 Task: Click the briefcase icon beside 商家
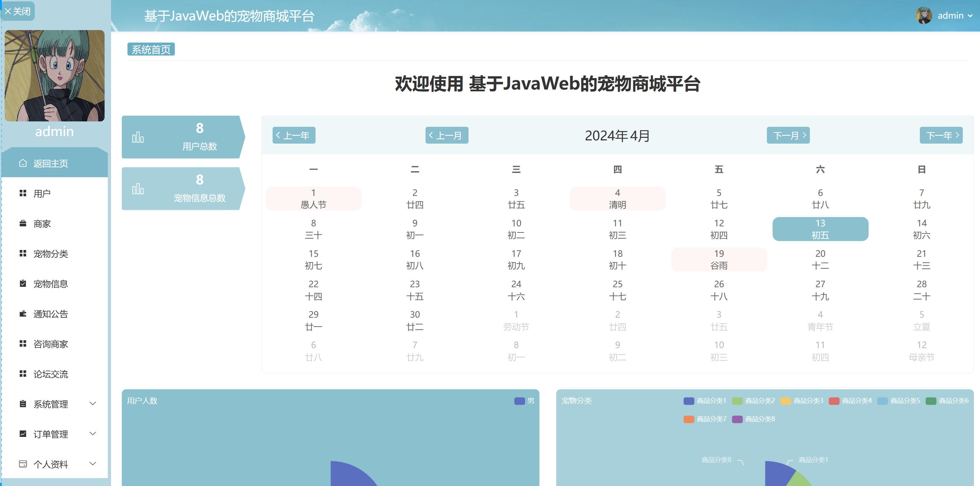(23, 223)
